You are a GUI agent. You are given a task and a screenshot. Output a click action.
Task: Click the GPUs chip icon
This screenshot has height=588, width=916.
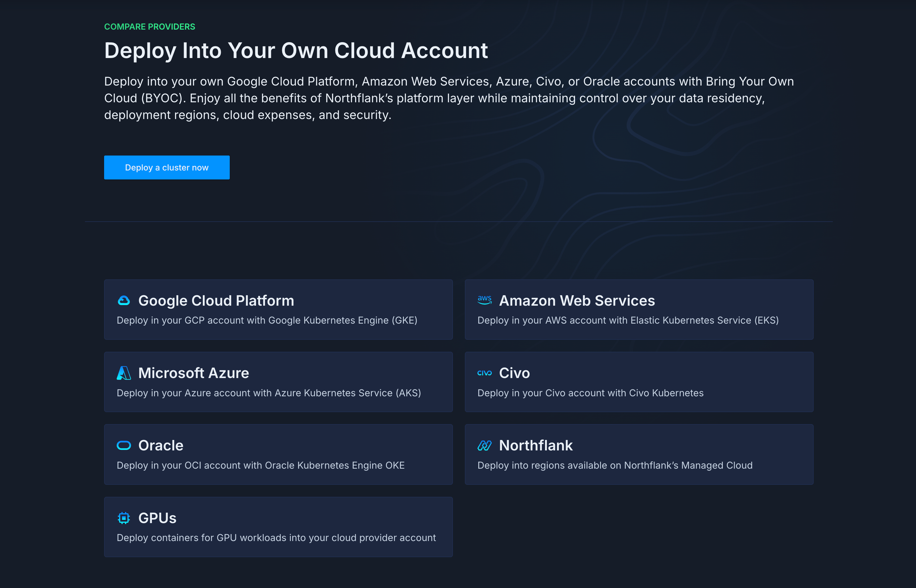[124, 518]
